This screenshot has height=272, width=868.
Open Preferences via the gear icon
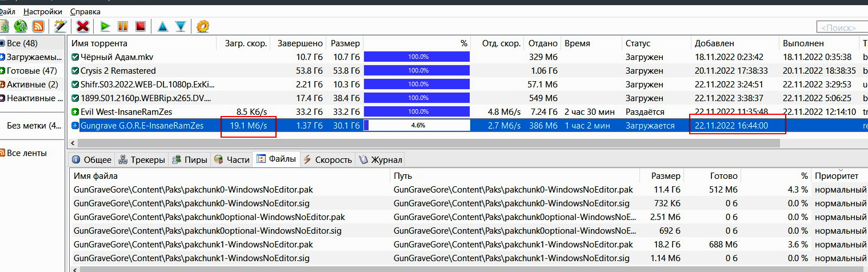click(202, 26)
